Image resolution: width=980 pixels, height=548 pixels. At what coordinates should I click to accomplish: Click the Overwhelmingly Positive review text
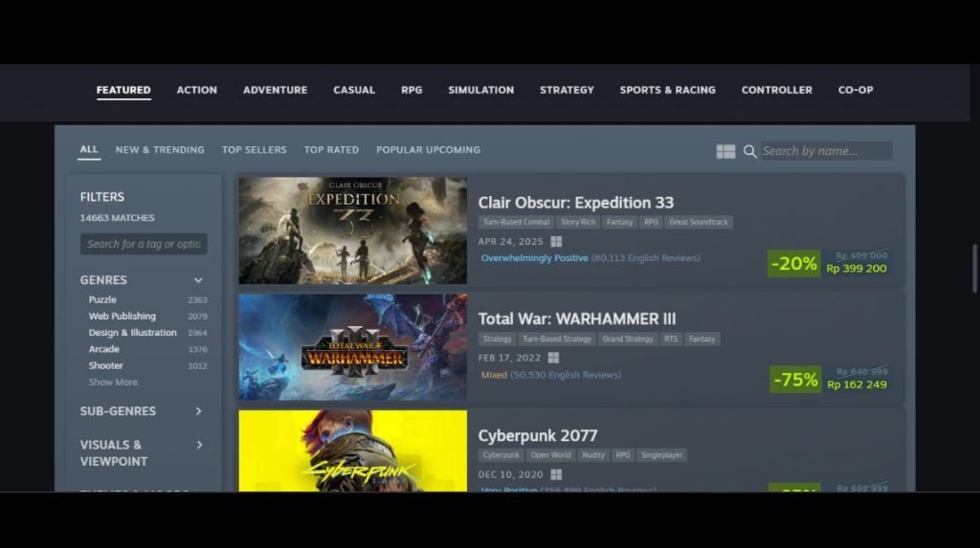click(534, 258)
